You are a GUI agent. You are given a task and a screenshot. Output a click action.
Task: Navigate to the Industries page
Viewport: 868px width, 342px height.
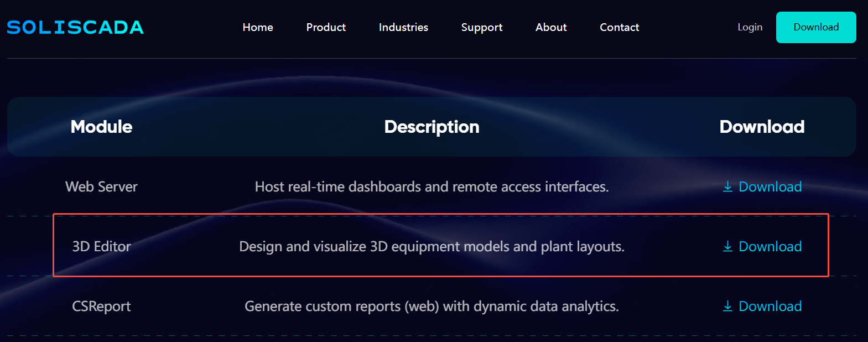point(403,27)
